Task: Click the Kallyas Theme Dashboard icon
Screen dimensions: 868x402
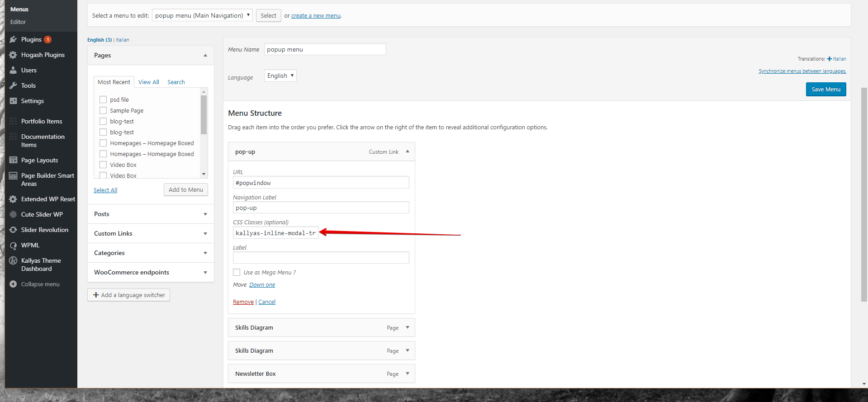Action: (x=13, y=260)
